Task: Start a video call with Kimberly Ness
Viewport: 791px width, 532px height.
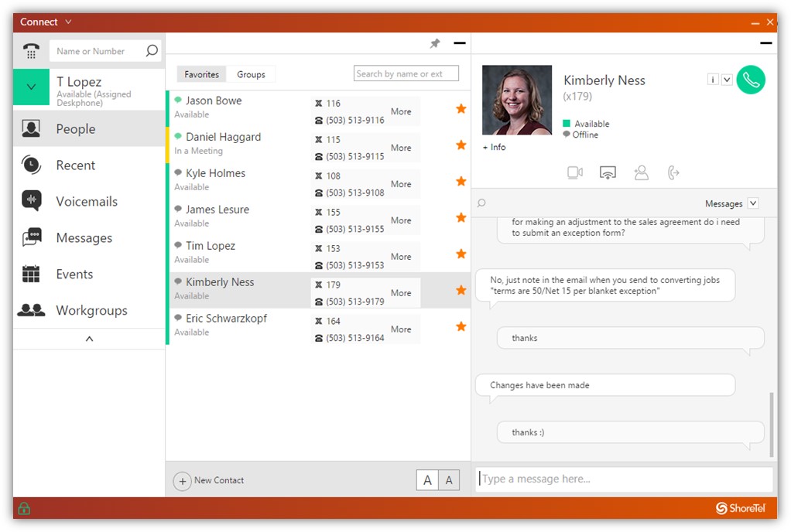Action: (x=574, y=172)
